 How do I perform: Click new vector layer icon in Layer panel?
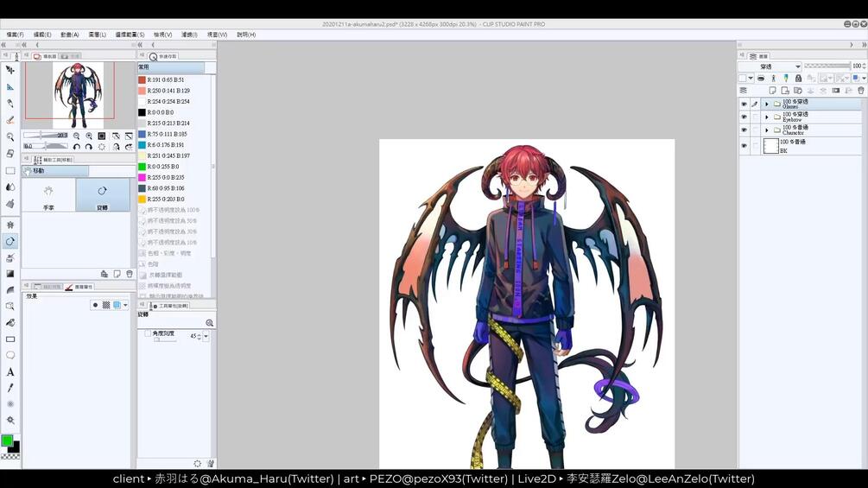coord(785,90)
